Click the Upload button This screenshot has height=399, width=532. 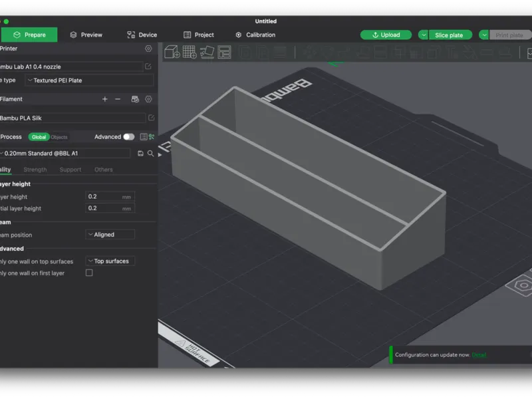pos(386,35)
